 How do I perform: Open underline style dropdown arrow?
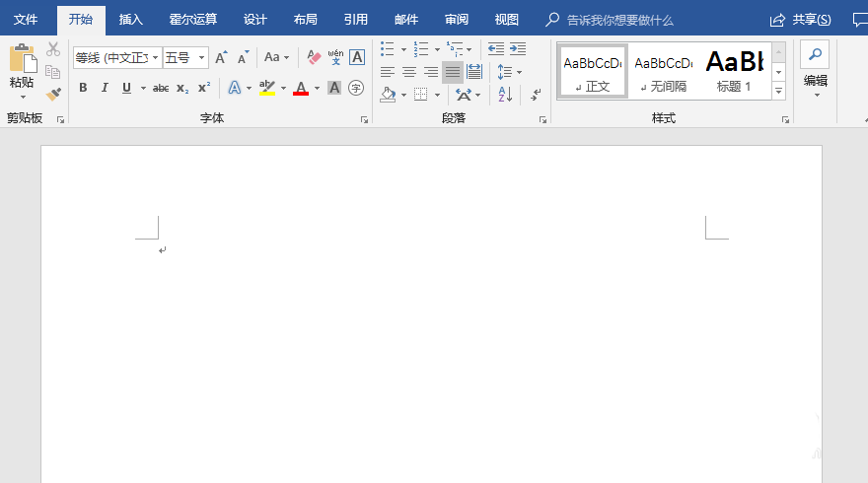143,88
